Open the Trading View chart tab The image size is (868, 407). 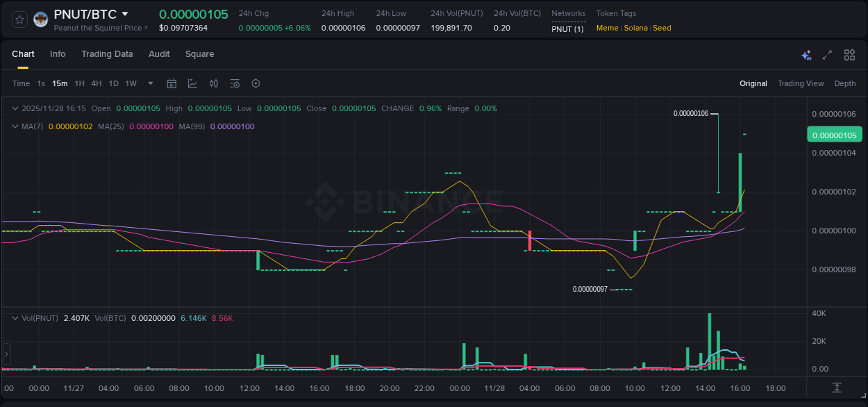coord(800,83)
